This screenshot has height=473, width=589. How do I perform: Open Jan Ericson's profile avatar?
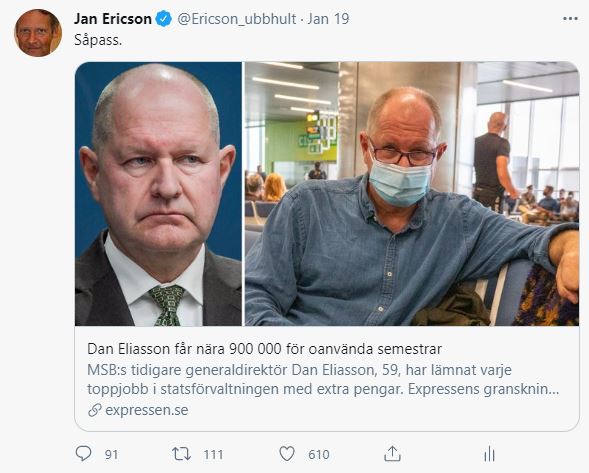[x=38, y=33]
